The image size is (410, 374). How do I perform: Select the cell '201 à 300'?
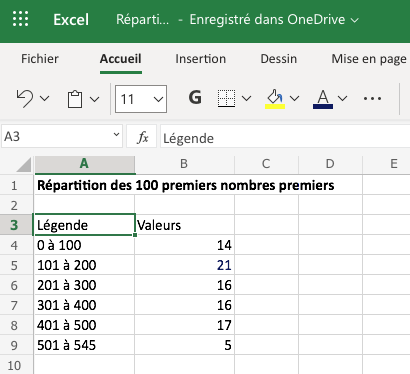[x=84, y=285]
